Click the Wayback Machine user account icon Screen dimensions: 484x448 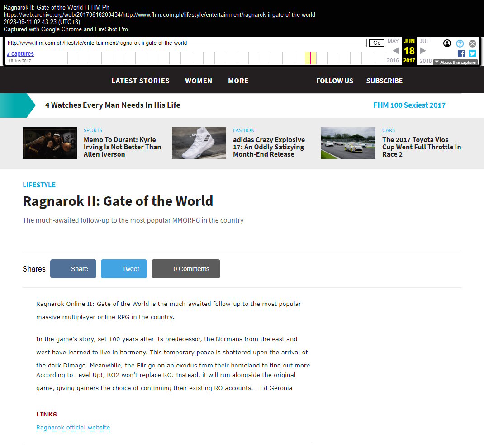[446, 43]
